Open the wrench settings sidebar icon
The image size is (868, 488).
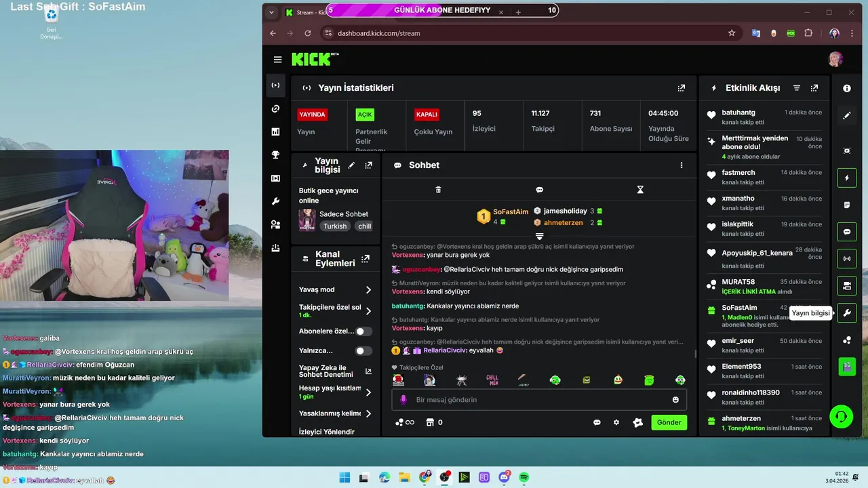pyautogui.click(x=275, y=201)
